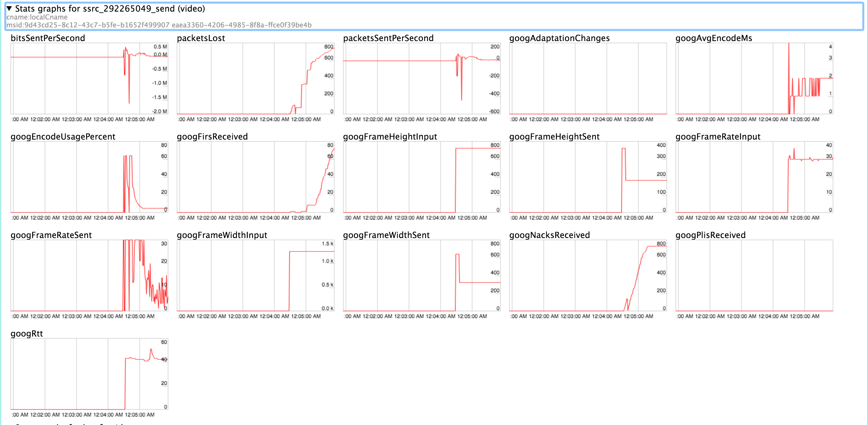The height and width of the screenshot is (425, 868).
Task: Click the googRtt graph
Action: coord(89,374)
